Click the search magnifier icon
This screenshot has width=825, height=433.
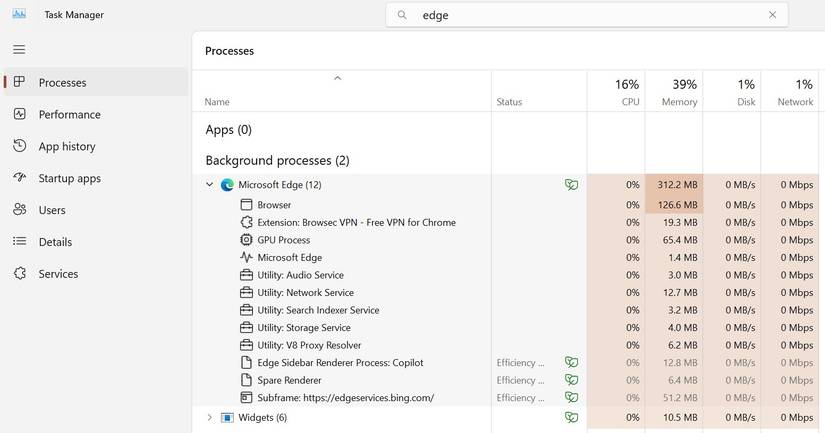point(402,15)
